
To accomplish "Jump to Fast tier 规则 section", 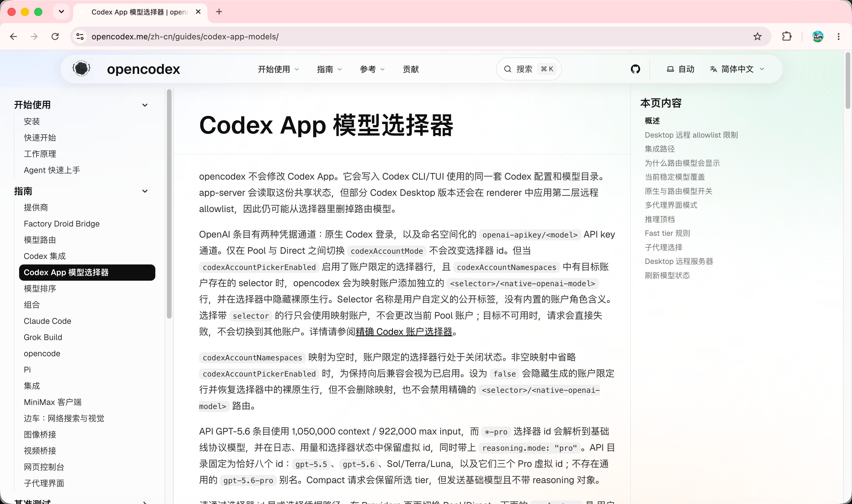I will click(667, 233).
